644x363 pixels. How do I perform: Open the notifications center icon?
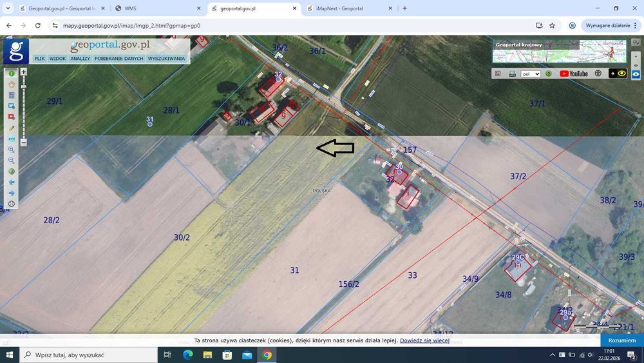[x=632, y=355]
